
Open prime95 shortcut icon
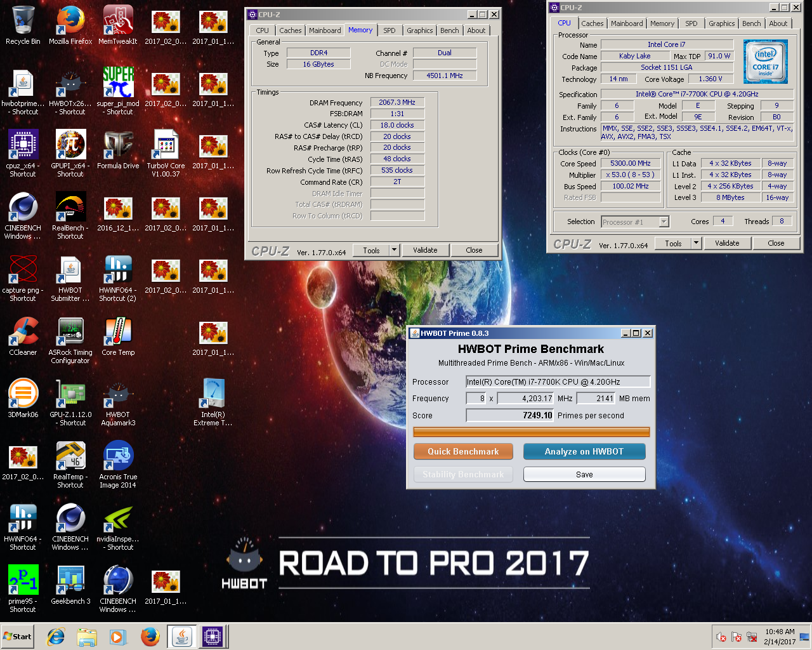pyautogui.click(x=23, y=589)
